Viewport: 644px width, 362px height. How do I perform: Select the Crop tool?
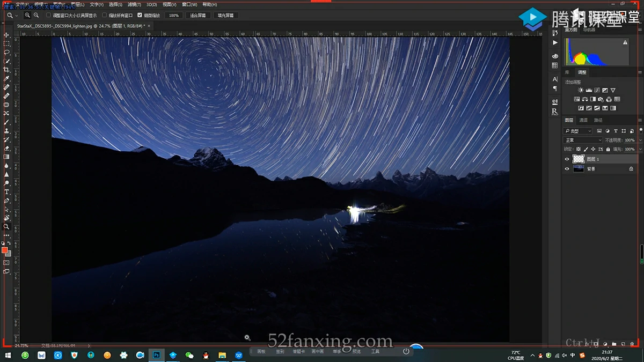(6, 70)
